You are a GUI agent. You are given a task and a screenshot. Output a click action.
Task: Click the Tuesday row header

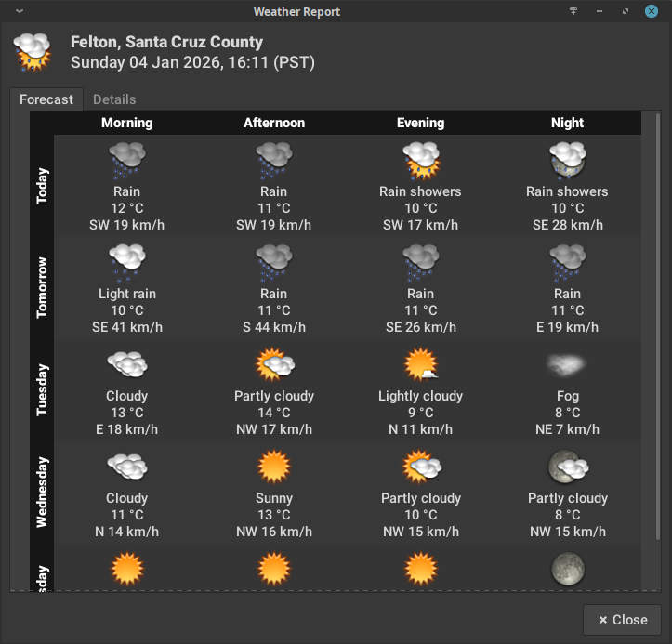pyautogui.click(x=42, y=390)
